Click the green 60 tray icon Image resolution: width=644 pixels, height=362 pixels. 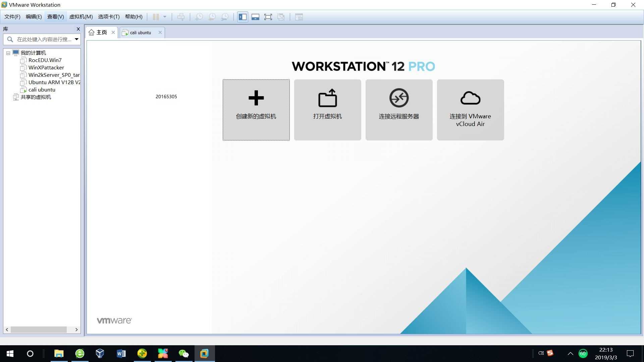point(583,354)
